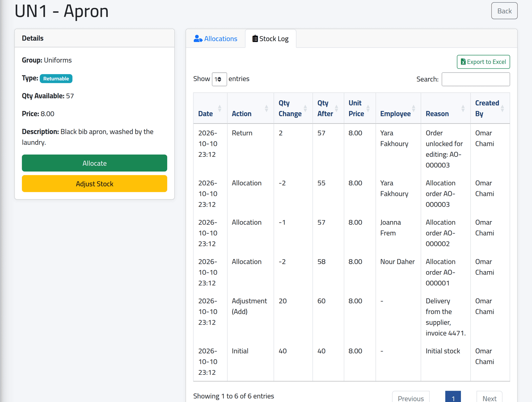Sort by Unit Price column arrows

tap(368, 108)
